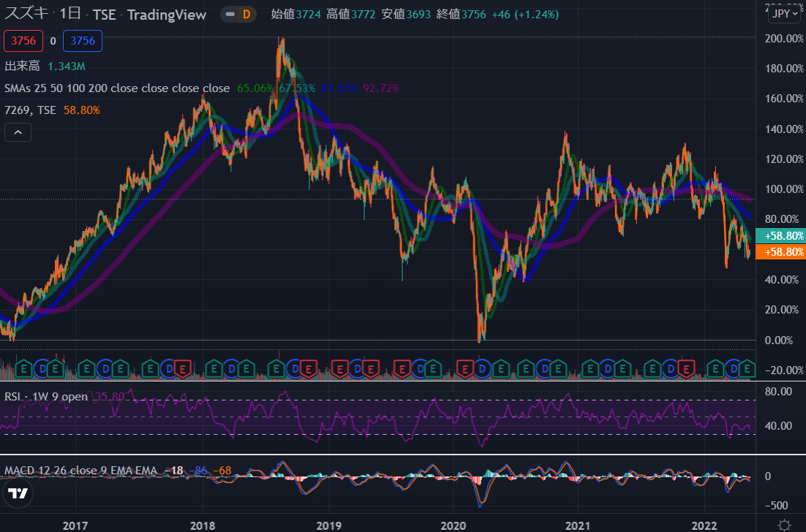Click the 2021 label on the time axis
This screenshot has width=806, height=532.
click(x=578, y=525)
